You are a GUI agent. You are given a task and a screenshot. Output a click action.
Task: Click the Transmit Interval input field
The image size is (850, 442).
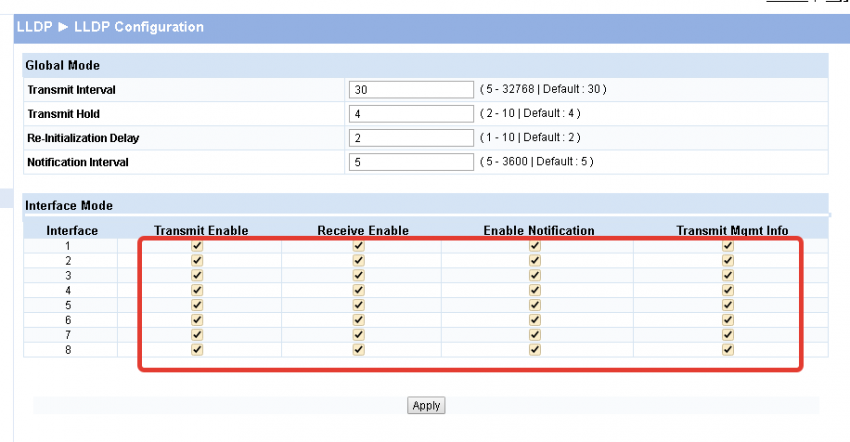tap(411, 90)
